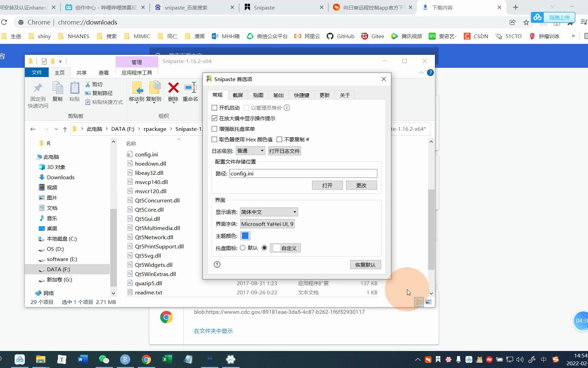Open the 关于 tab in preferences
The image size is (588, 368).
click(345, 95)
